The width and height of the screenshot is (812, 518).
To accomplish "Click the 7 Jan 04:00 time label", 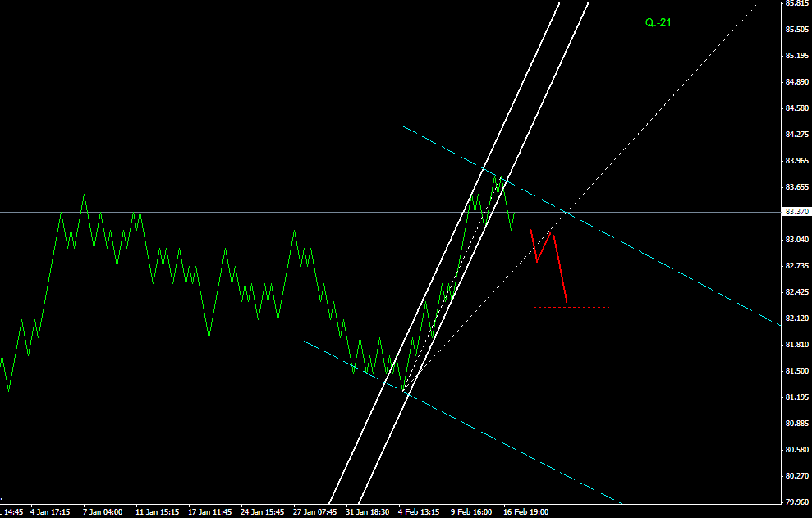I will 103,511.
